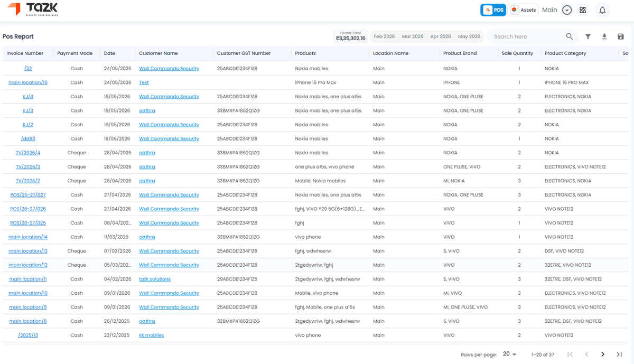The image size is (634, 364).
Task: Open the notifications bell
Action: click(x=602, y=10)
